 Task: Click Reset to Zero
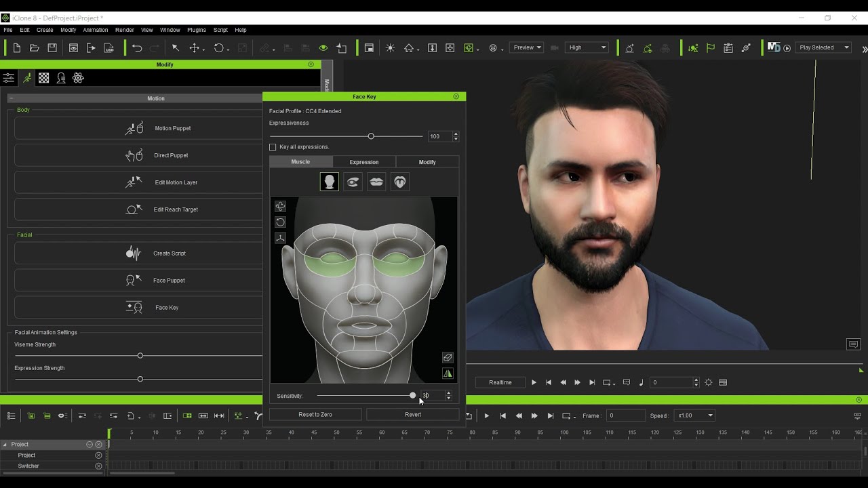pos(315,414)
